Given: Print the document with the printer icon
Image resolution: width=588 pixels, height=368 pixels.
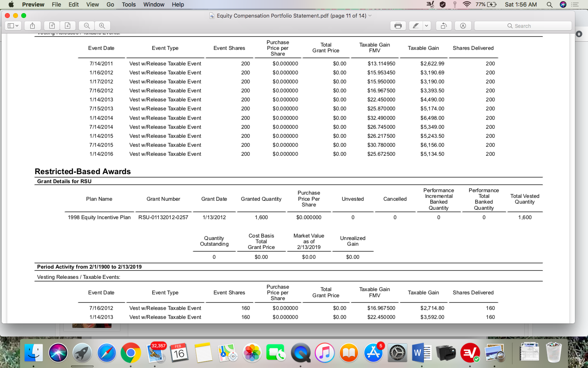Looking at the screenshot, I should click(398, 26).
